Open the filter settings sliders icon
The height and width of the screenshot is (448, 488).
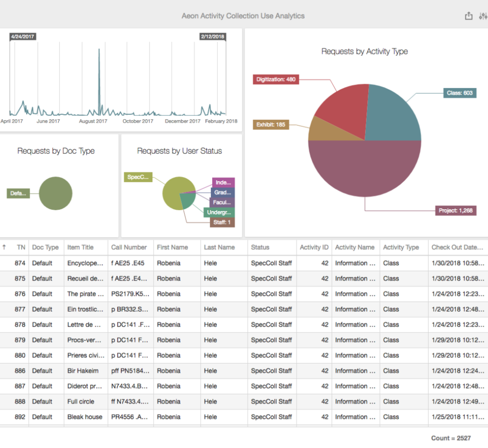pos(483,16)
